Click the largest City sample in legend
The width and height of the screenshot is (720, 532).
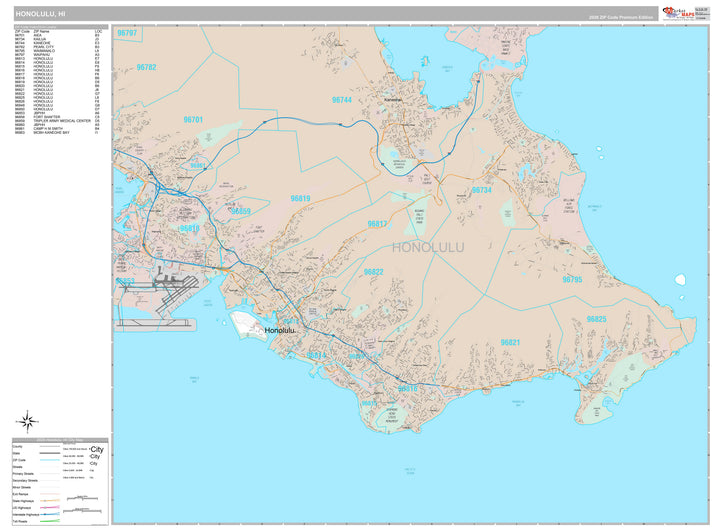[97, 449]
